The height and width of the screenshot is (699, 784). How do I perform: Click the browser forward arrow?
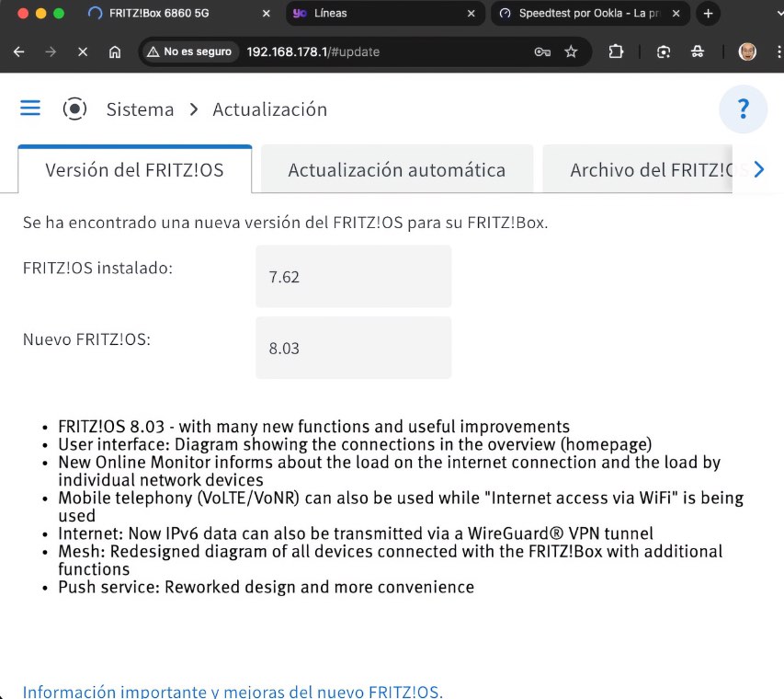(51, 52)
